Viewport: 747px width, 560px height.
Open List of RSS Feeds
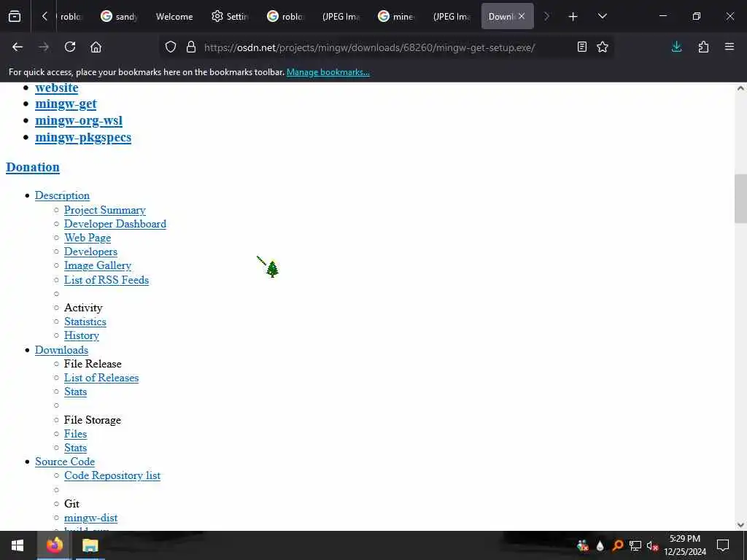coord(107,280)
